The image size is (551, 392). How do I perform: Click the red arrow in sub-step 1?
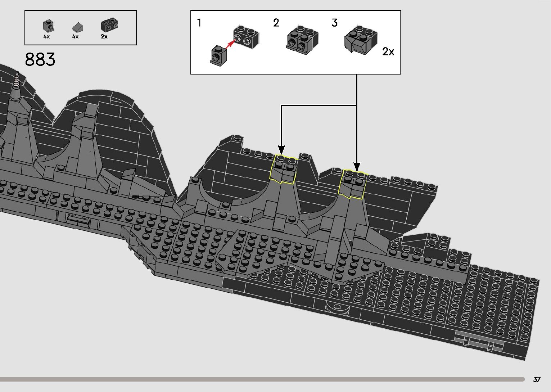coord(230,44)
